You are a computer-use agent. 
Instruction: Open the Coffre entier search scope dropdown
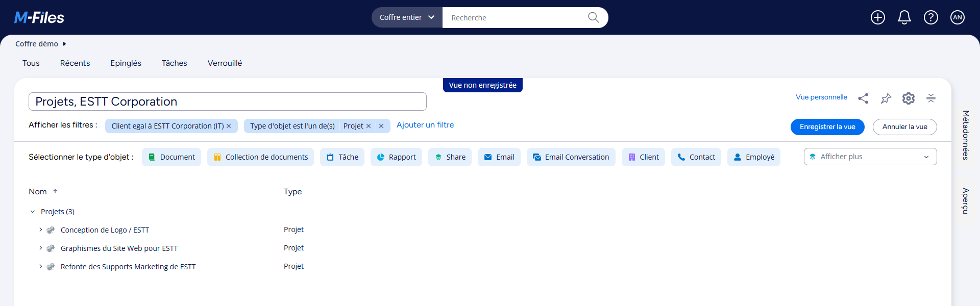pyautogui.click(x=407, y=17)
